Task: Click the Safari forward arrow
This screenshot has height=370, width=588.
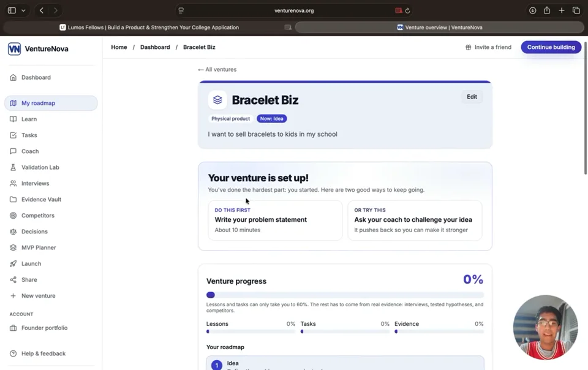Action: tap(56, 10)
